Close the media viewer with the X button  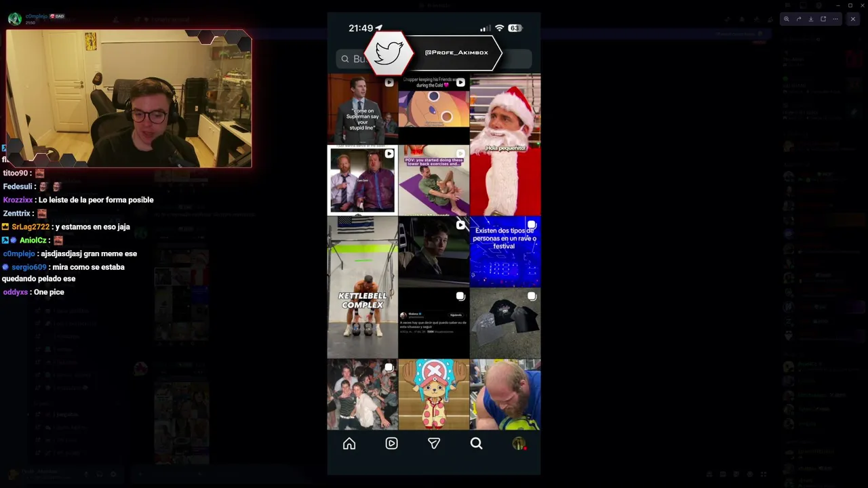tap(853, 19)
